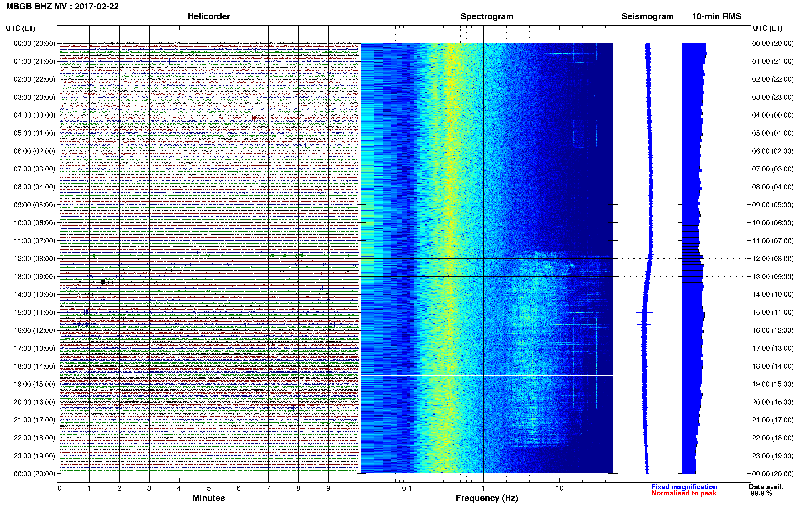Select the 'Spectrogram' panel heading
This screenshot has width=812, height=508.
click(487, 16)
